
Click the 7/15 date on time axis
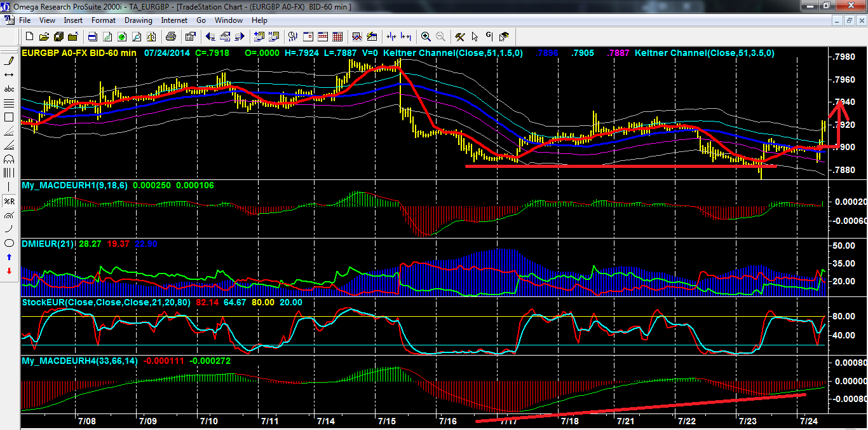pyautogui.click(x=387, y=421)
